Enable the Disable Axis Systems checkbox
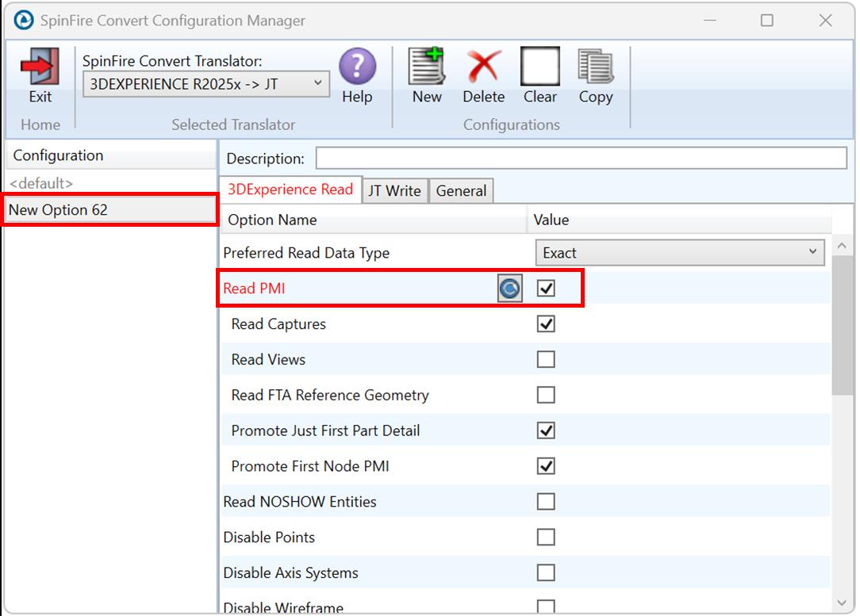Screen dimensions: 860x616 546,572
